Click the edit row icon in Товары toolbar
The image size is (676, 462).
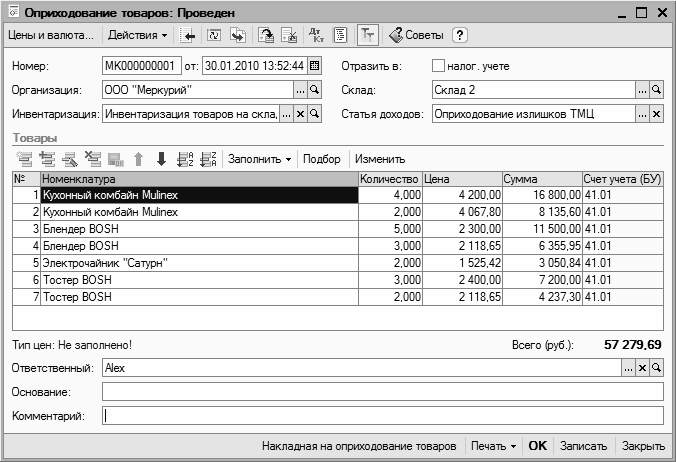pyautogui.click(x=70, y=159)
